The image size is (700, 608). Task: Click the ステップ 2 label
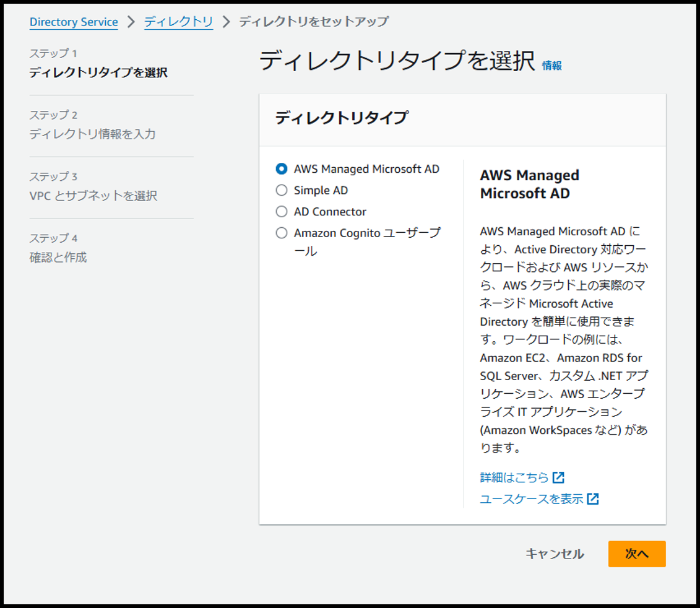(53, 115)
